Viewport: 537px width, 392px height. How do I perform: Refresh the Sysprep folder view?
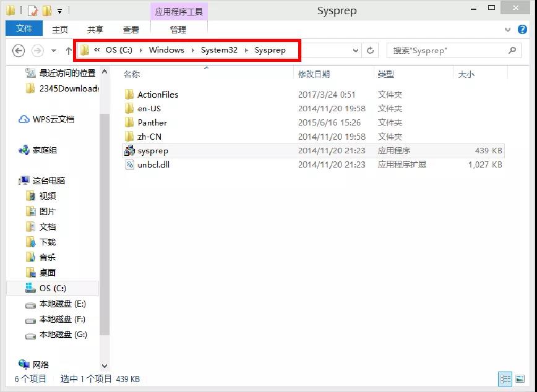(371, 51)
